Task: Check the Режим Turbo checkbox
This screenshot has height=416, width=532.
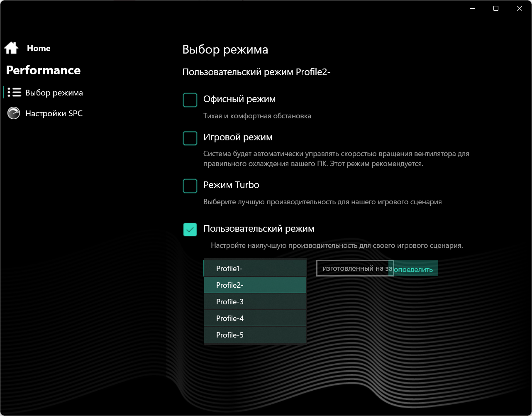Action: pyautogui.click(x=190, y=186)
